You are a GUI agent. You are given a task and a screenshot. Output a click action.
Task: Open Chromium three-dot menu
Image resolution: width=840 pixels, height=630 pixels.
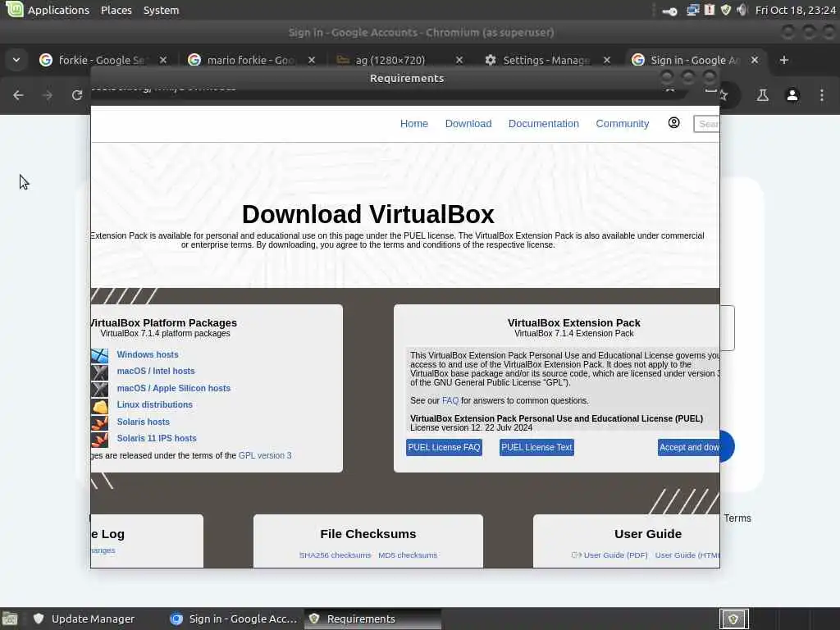point(822,95)
